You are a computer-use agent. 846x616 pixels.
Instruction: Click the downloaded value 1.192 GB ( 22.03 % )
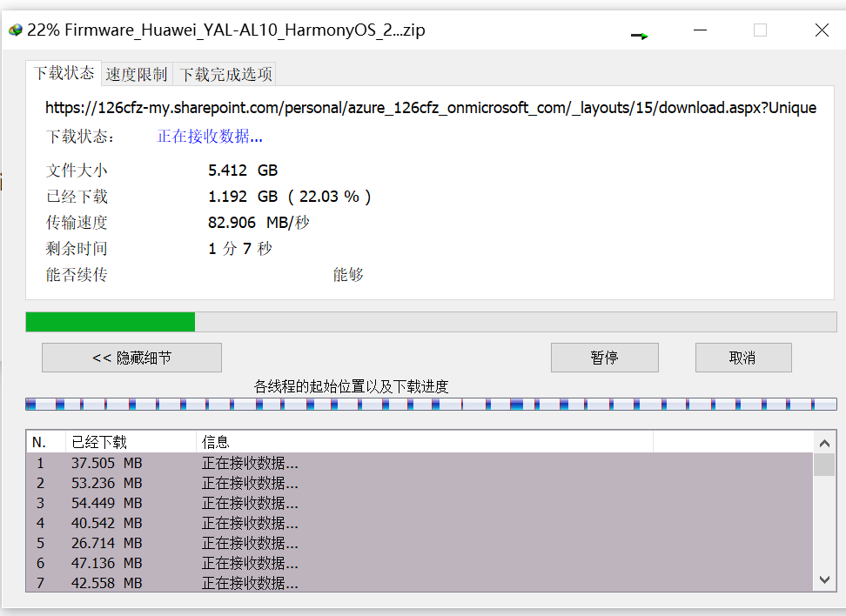290,197
